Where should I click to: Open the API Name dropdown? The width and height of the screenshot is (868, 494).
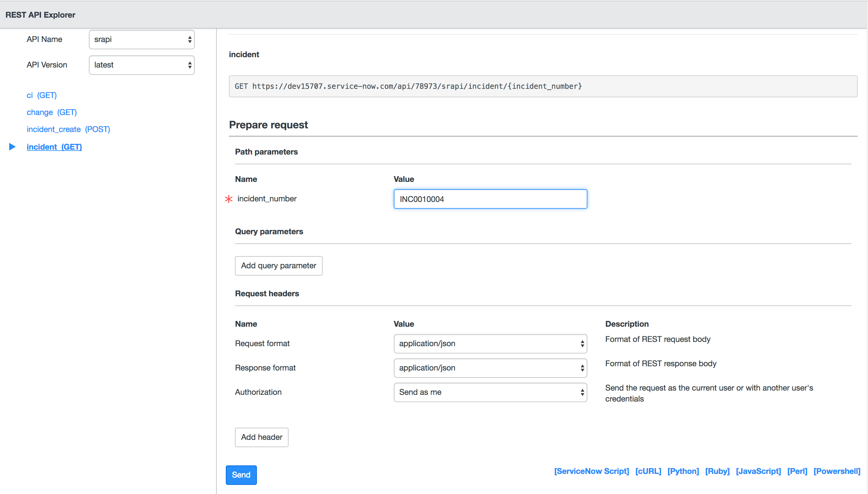[x=142, y=39]
